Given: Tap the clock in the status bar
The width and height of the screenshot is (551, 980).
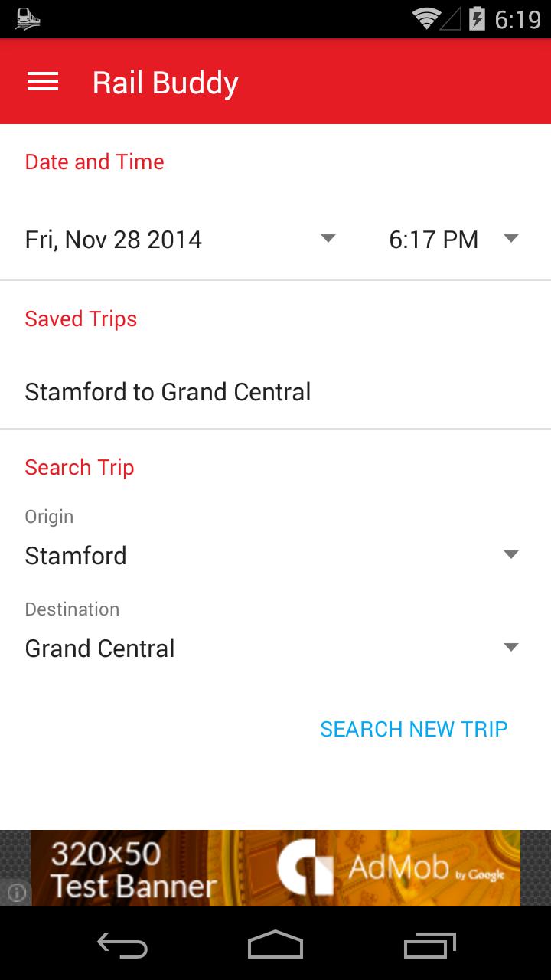Looking at the screenshot, I should (x=518, y=19).
